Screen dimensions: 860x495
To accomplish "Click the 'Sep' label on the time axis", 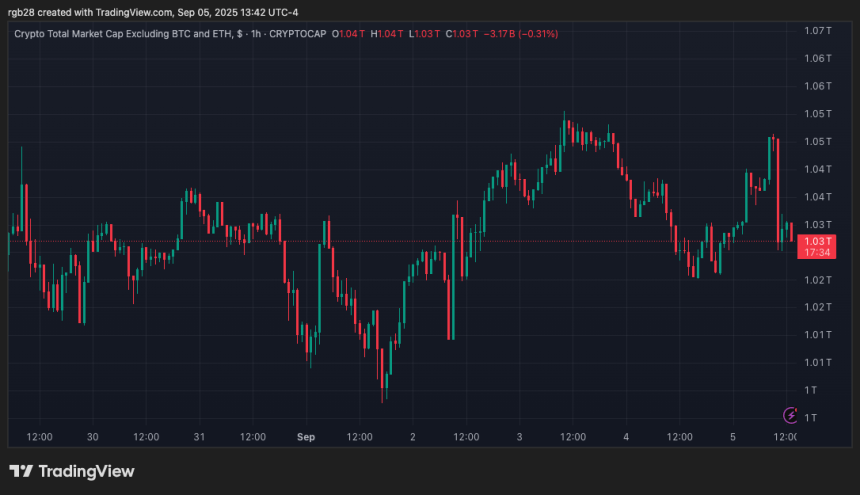I will [306, 437].
